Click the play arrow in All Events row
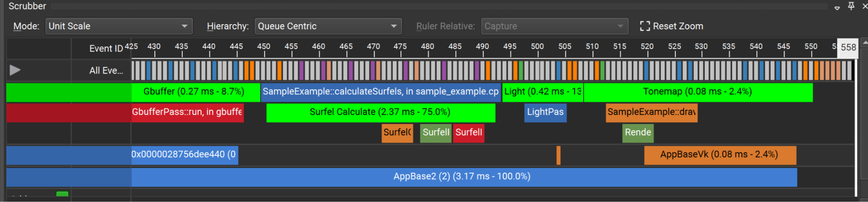This screenshot has height=202, width=868. 15,70
